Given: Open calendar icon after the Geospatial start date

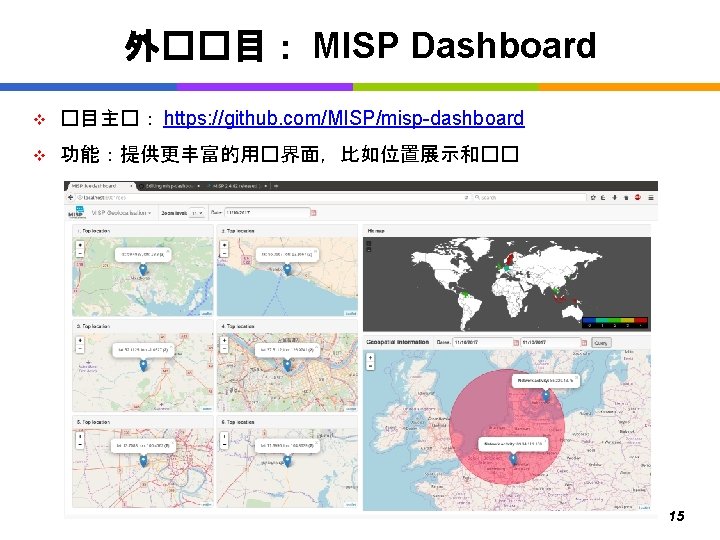Looking at the screenshot, I should [516, 343].
